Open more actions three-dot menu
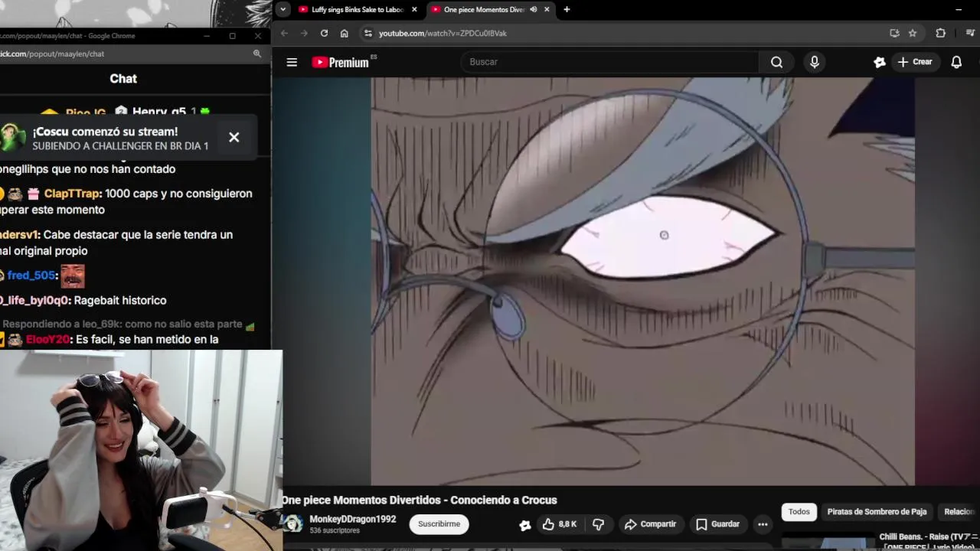 tap(763, 524)
